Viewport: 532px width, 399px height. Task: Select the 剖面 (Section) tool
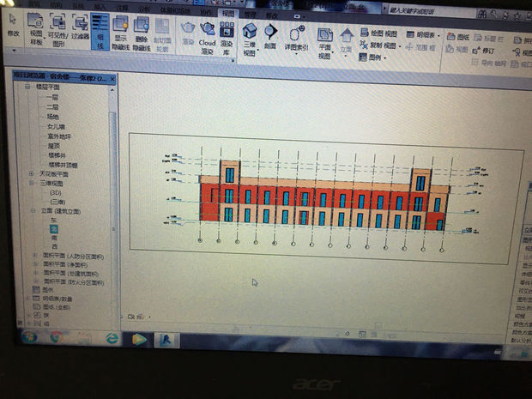click(270, 35)
